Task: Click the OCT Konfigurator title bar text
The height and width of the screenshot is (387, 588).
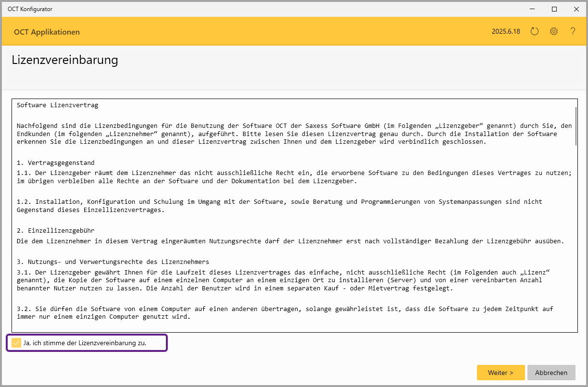Action: (30, 9)
